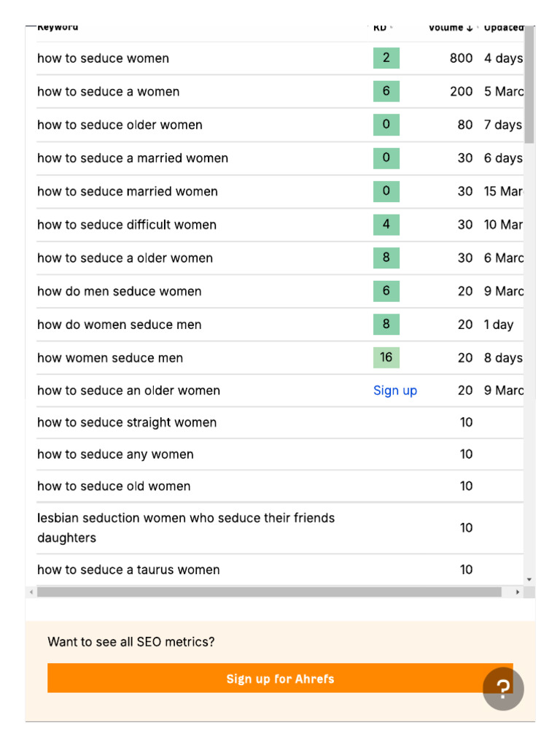Viewport: 560px width, 747px height.
Task: Click the blue Sign up link
Action: (x=395, y=390)
